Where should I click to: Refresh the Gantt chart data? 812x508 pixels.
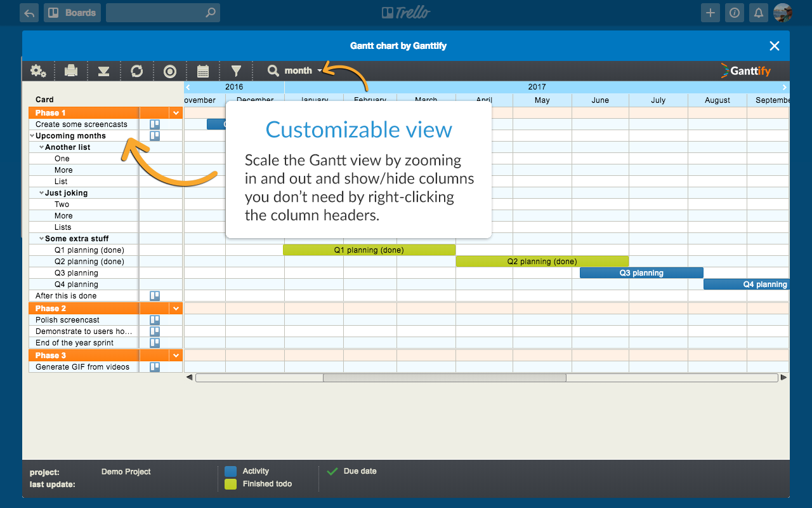(137, 70)
